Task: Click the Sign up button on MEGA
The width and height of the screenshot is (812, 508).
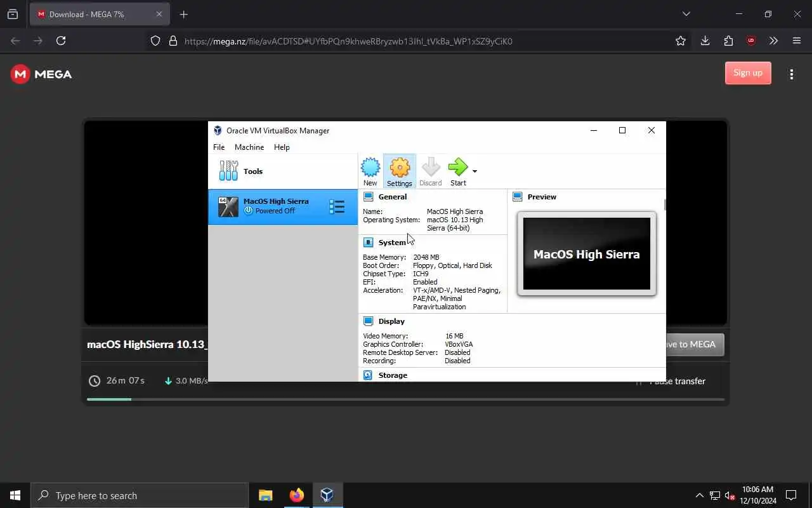Action: click(x=748, y=73)
